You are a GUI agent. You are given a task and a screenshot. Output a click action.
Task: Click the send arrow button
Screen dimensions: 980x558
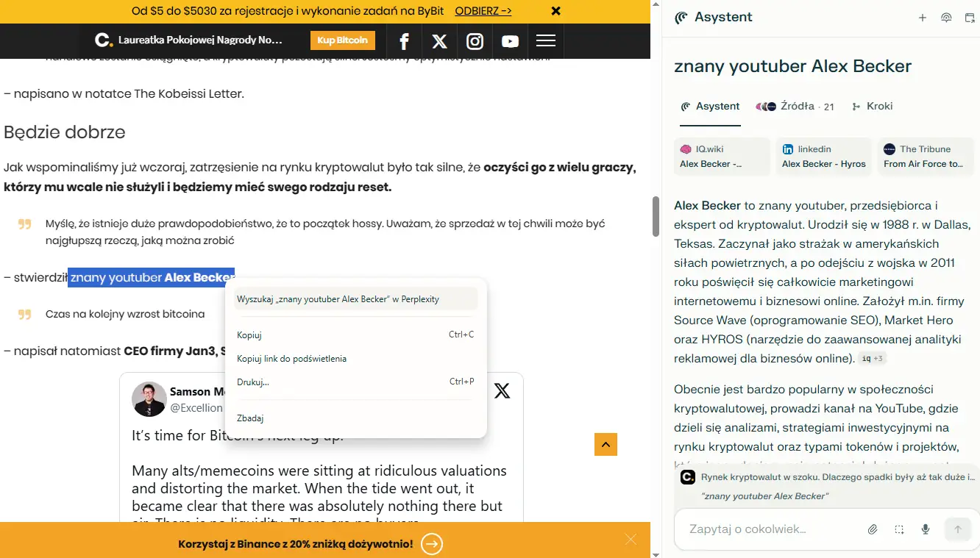tap(958, 529)
